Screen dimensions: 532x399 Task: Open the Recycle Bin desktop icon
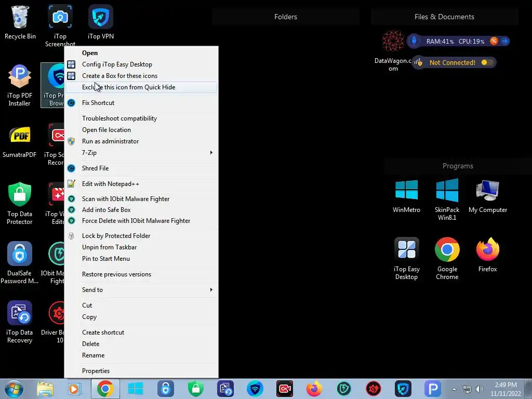coord(20,22)
